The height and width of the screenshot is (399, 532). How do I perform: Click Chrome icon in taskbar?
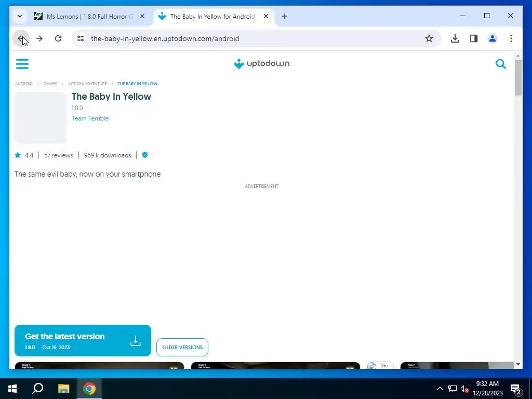point(89,389)
